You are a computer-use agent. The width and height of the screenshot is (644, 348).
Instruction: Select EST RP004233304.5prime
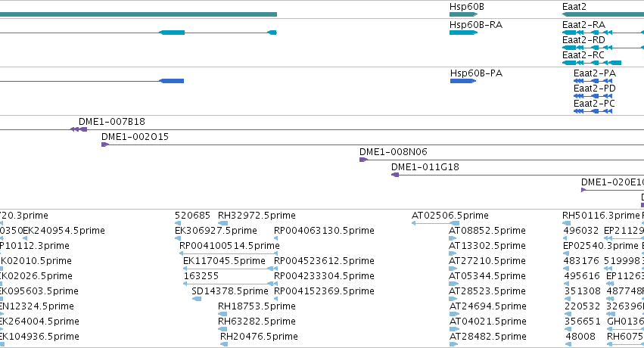[x=324, y=276]
